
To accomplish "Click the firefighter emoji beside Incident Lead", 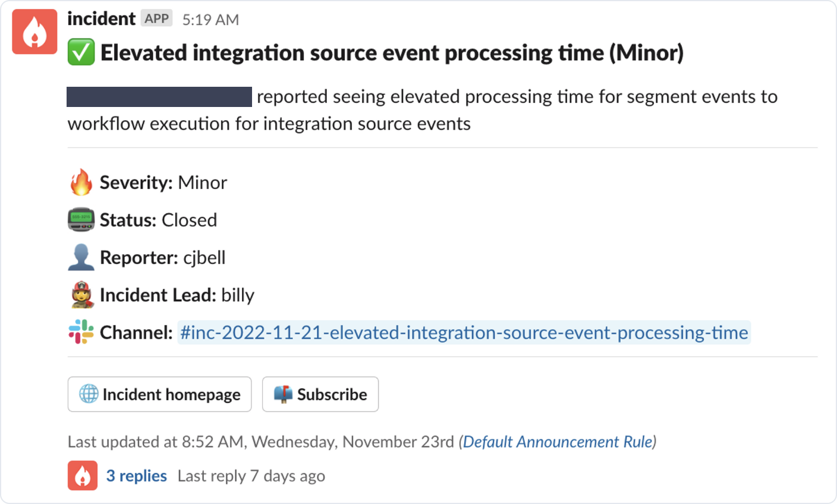I will pos(81,295).
